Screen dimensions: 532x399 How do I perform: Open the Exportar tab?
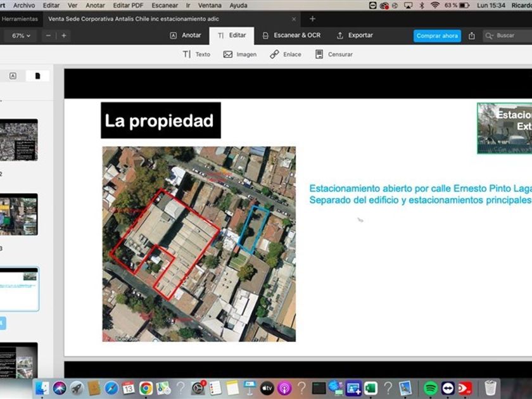[x=355, y=35]
